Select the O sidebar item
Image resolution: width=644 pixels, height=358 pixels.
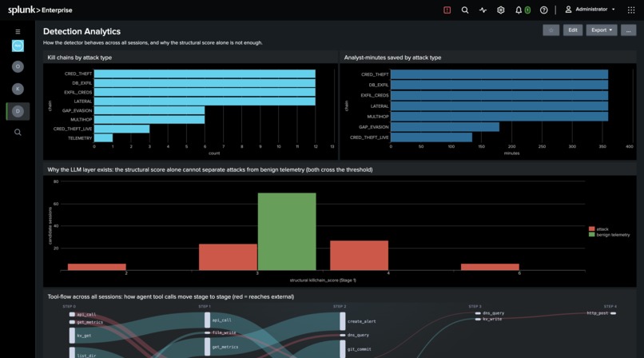[18, 66]
